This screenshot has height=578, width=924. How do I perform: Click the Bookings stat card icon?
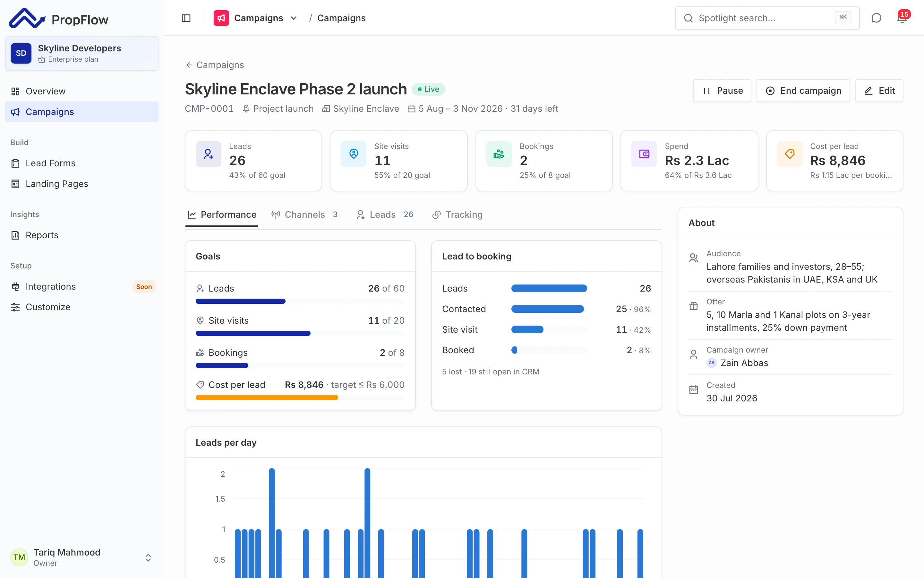[x=499, y=154]
